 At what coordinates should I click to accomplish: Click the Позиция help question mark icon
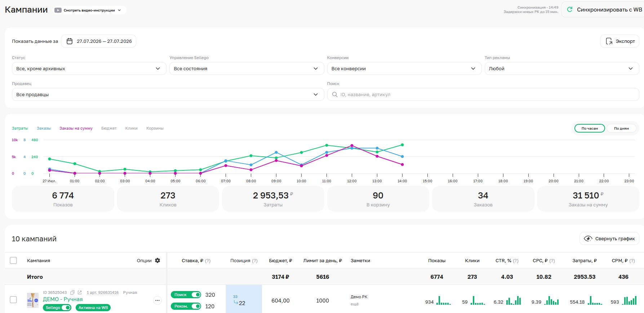tap(255, 261)
